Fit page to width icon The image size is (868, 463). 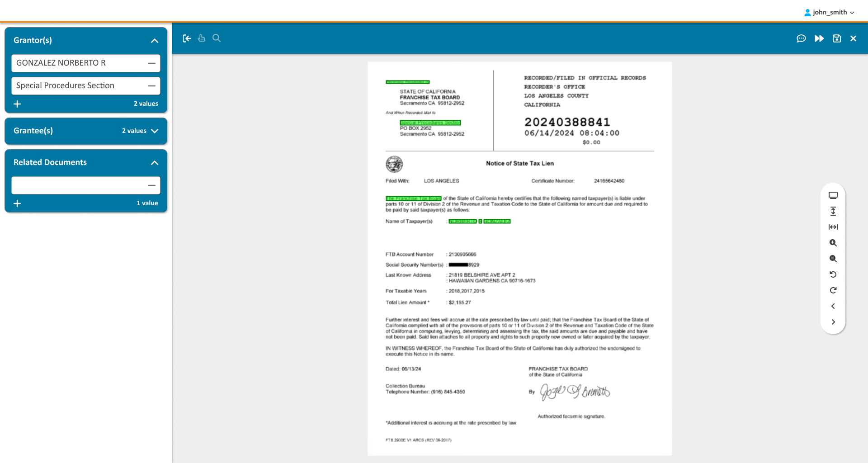833,227
